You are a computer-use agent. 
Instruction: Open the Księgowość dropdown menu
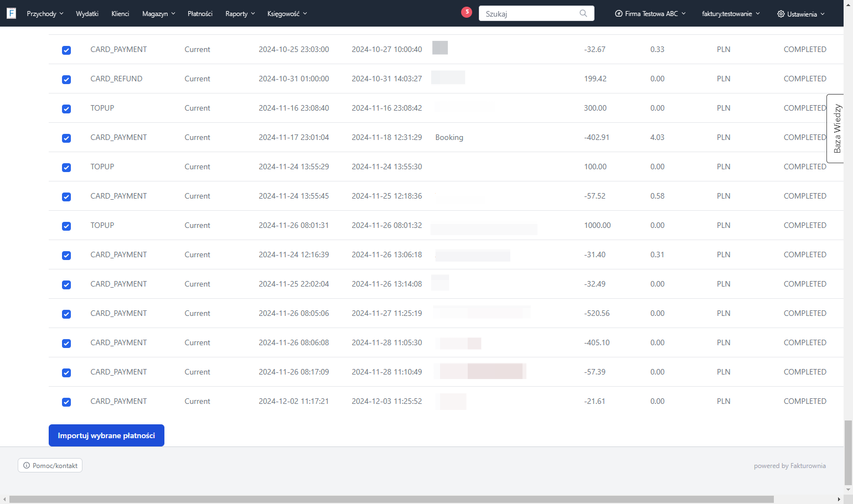[x=287, y=14]
